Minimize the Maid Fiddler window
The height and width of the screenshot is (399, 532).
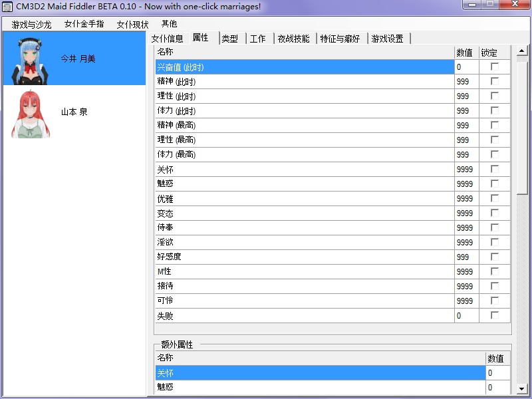point(472,5)
